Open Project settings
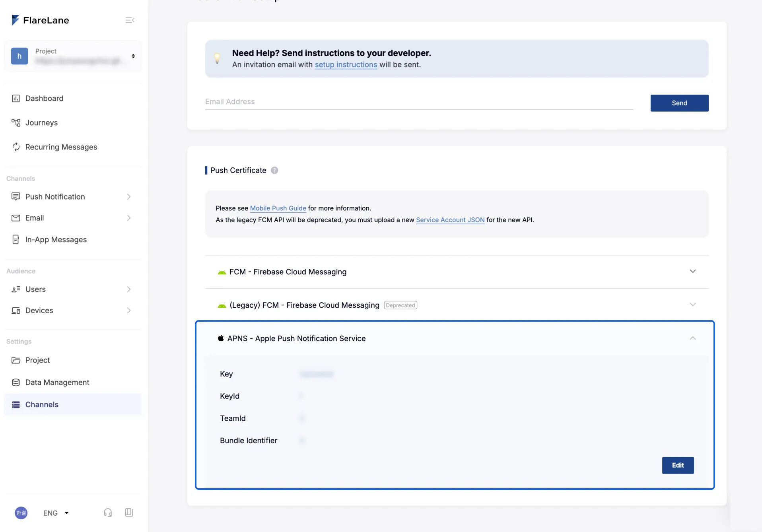 tap(37, 360)
